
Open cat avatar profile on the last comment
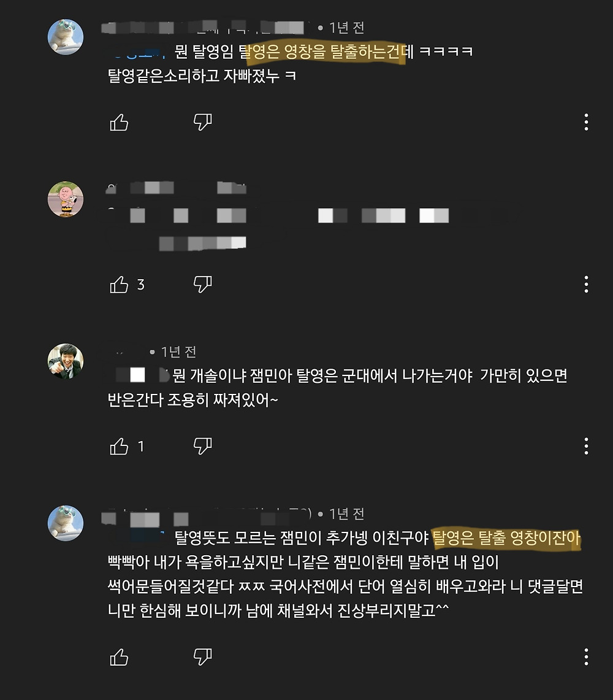click(x=66, y=523)
